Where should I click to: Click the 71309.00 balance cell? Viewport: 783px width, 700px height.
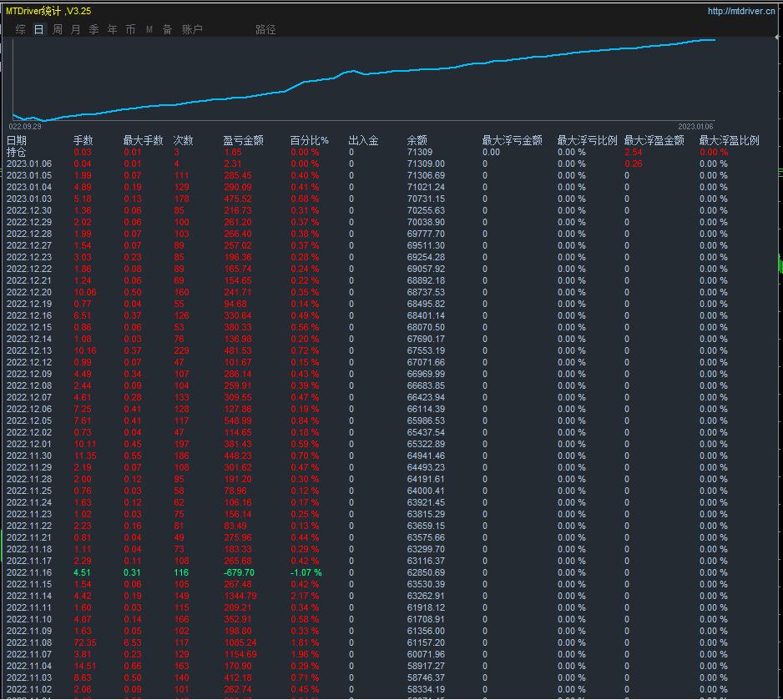tap(426, 164)
